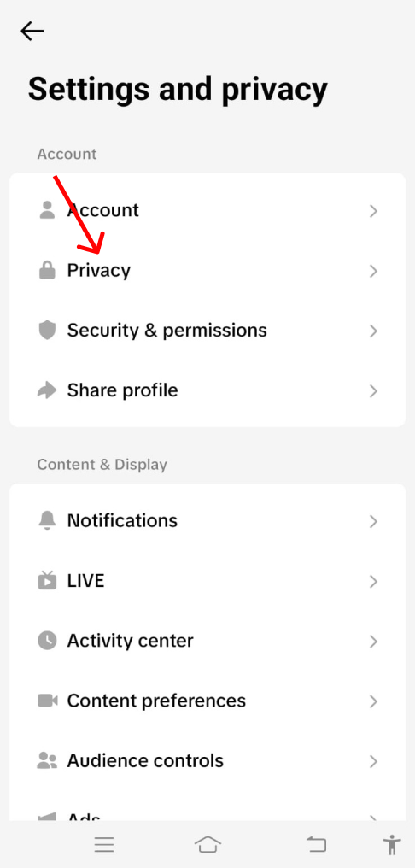Open Activity center settings
Screen dimensions: 415x868
point(207,641)
